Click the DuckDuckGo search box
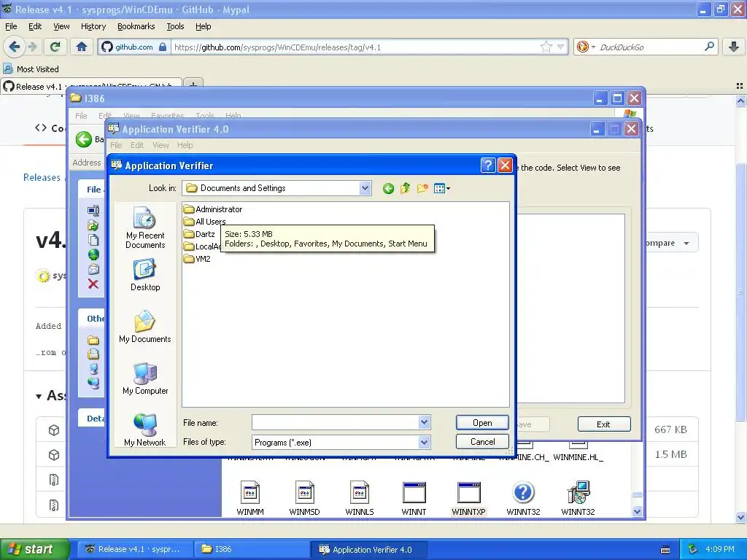747x560 pixels. click(x=650, y=47)
